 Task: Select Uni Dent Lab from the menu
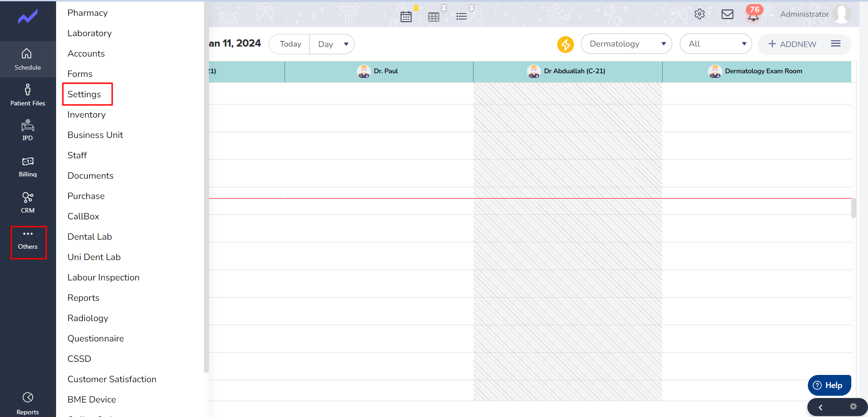[94, 257]
